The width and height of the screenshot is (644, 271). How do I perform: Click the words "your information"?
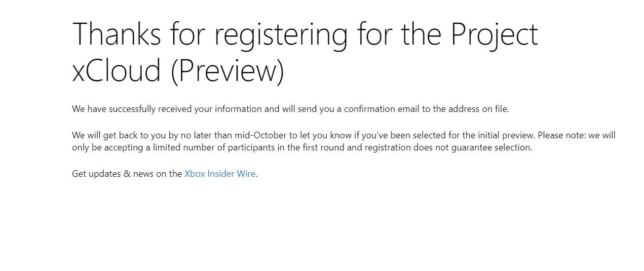point(228,109)
